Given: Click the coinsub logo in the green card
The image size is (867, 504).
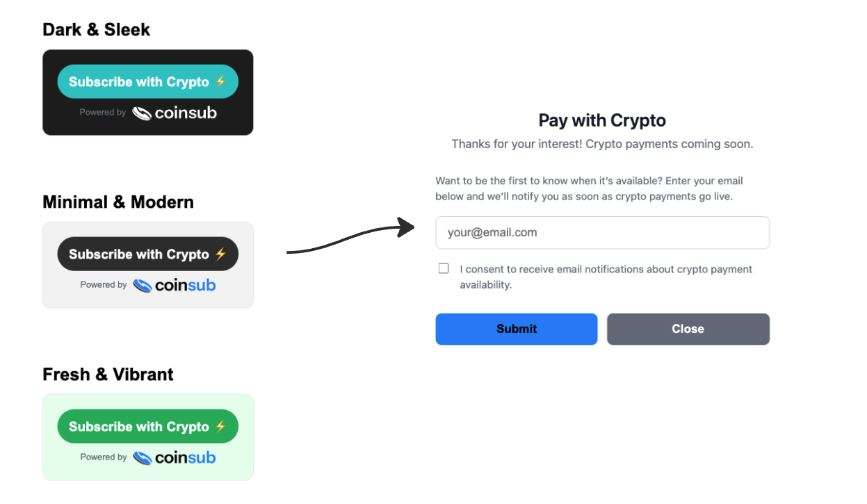Looking at the screenshot, I should (x=175, y=457).
